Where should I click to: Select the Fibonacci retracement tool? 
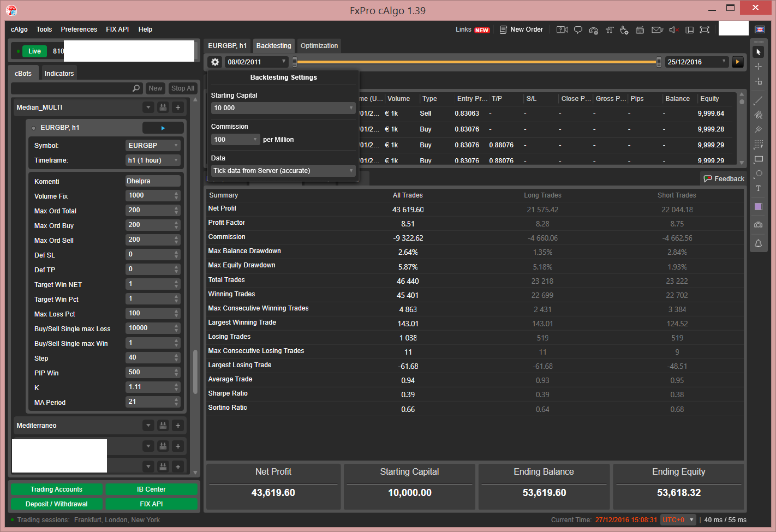click(759, 145)
